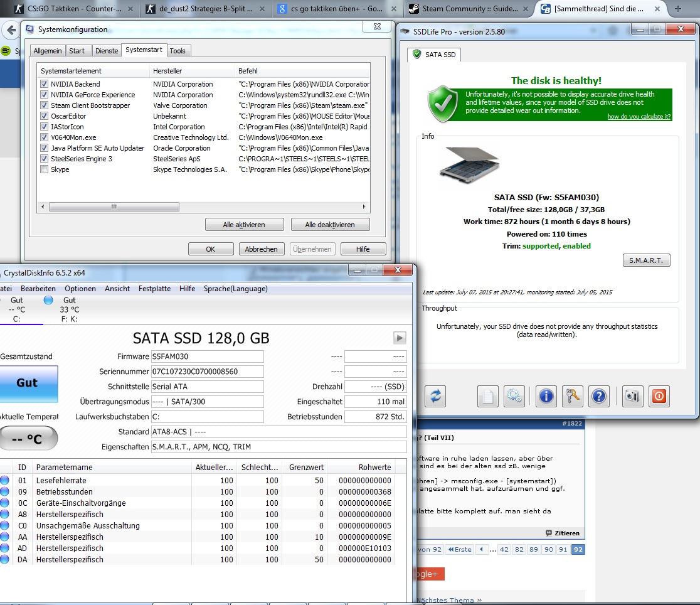Uncheck the OscarEditor startup item
700x605 pixels.
tap(44, 115)
